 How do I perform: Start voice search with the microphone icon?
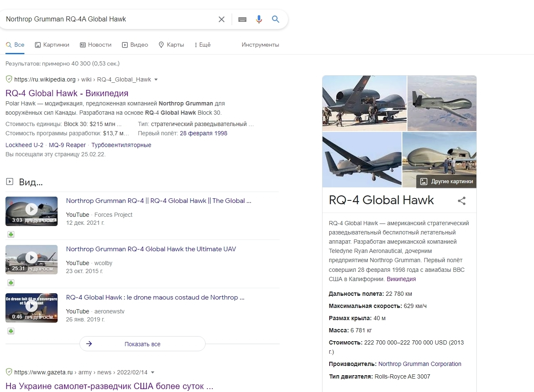259,19
